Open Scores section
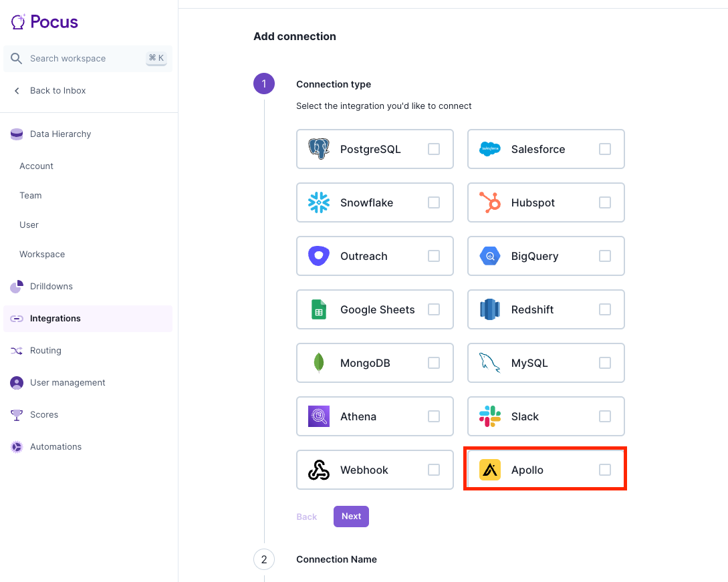 tap(88, 414)
